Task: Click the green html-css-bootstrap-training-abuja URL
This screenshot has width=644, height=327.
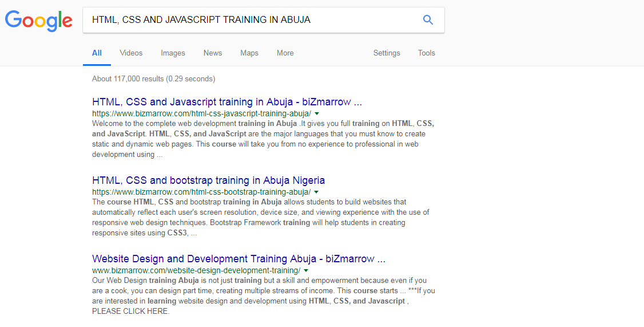Action: point(201,192)
